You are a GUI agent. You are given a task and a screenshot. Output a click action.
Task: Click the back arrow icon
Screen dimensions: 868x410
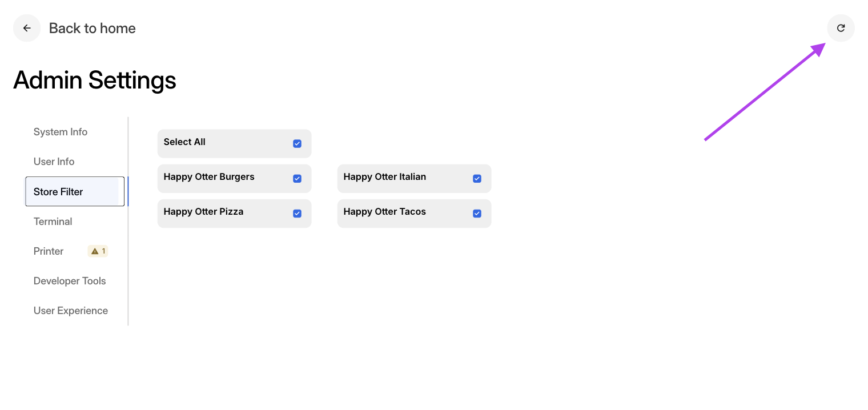27,28
